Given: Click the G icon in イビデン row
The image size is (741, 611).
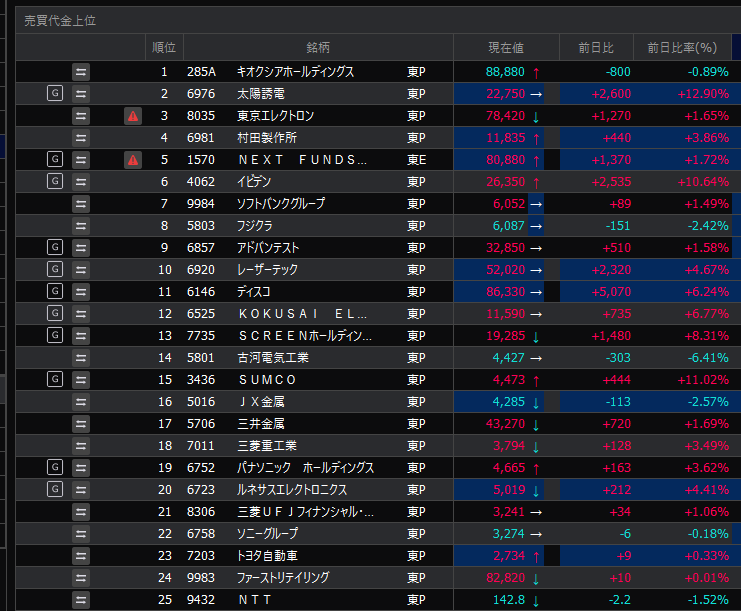Looking at the screenshot, I should click(x=55, y=181).
